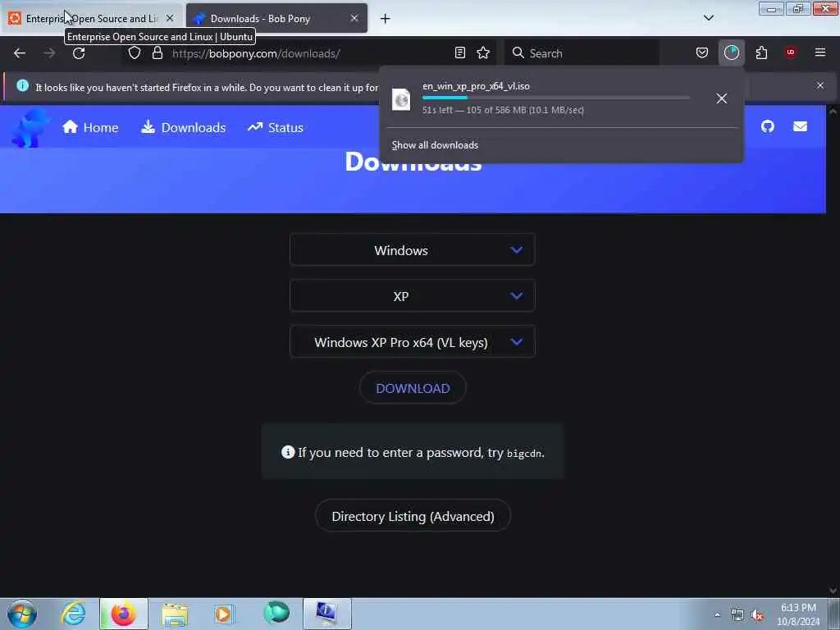Reload the current page
Image resolution: width=840 pixels, height=630 pixels.
(79, 53)
